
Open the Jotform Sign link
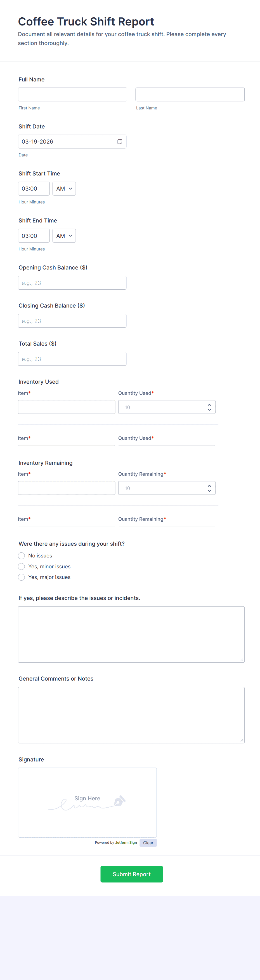(x=126, y=843)
